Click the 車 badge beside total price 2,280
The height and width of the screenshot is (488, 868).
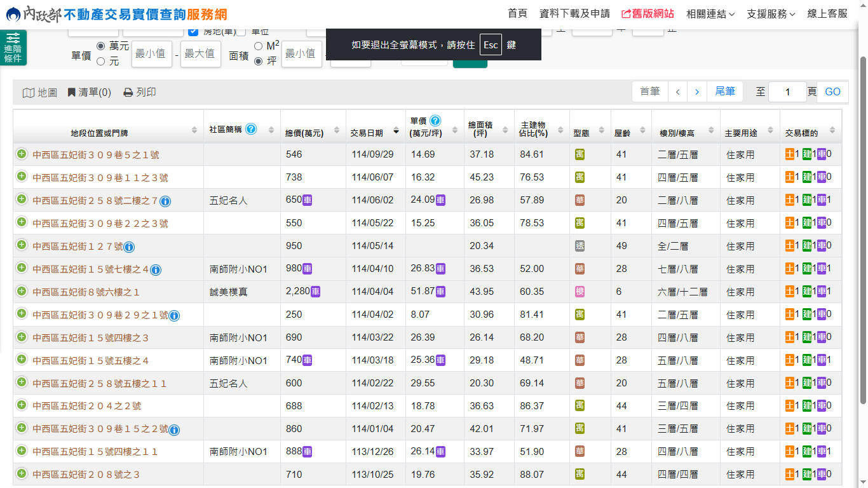point(315,292)
